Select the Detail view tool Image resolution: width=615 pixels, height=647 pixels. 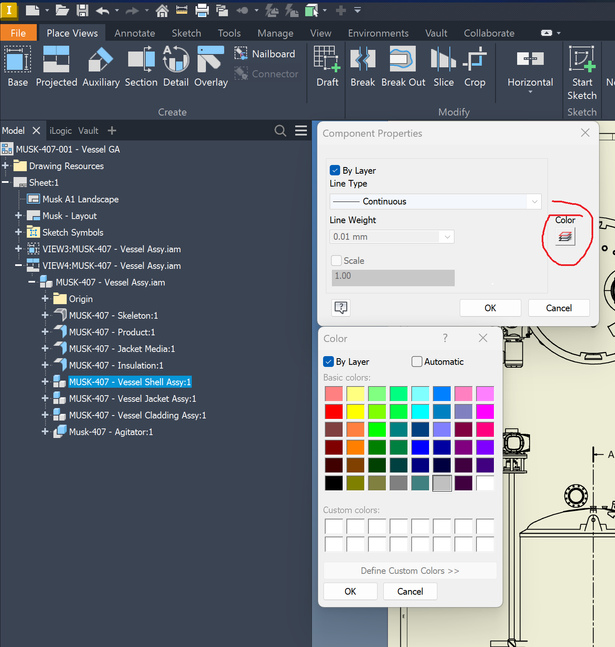176,66
